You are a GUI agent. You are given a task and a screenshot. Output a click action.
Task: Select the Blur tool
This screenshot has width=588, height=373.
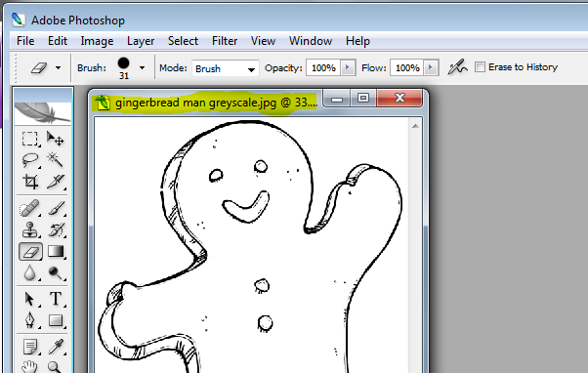(x=30, y=272)
